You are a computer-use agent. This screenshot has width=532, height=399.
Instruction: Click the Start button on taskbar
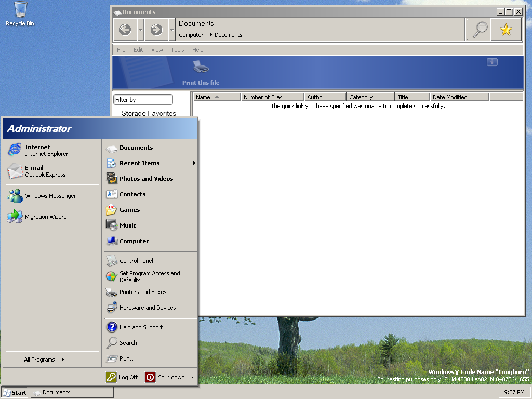point(15,393)
